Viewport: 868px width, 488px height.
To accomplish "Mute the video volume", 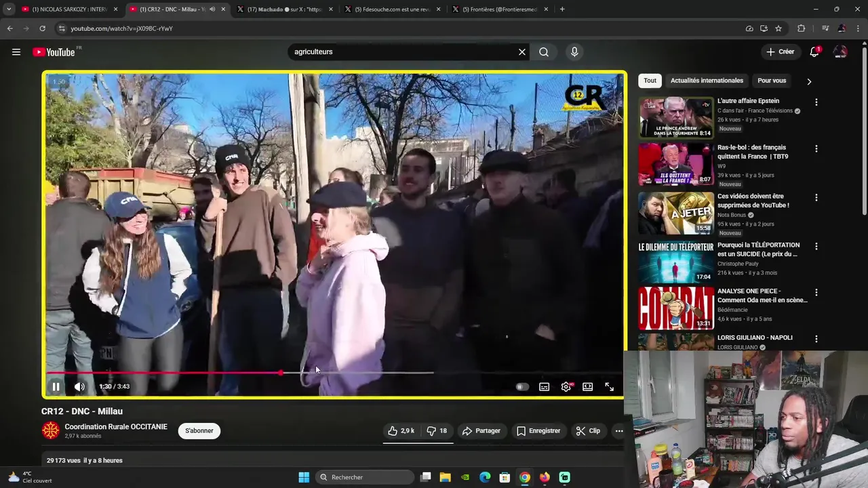I will pyautogui.click(x=79, y=387).
